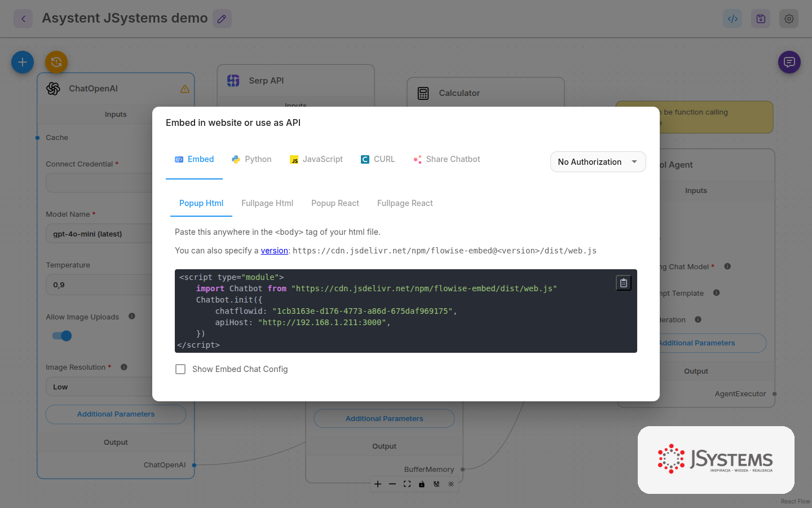Click the back arrow button in header

coord(23,19)
